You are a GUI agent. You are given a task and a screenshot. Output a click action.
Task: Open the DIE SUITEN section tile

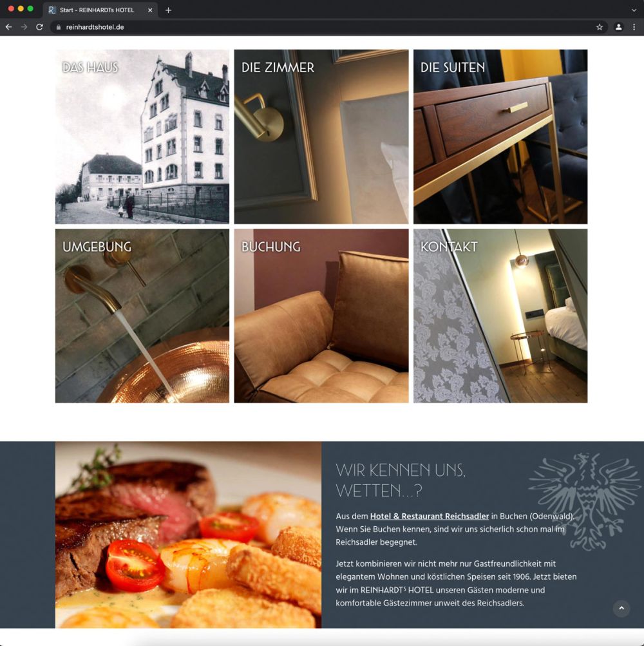coord(500,136)
